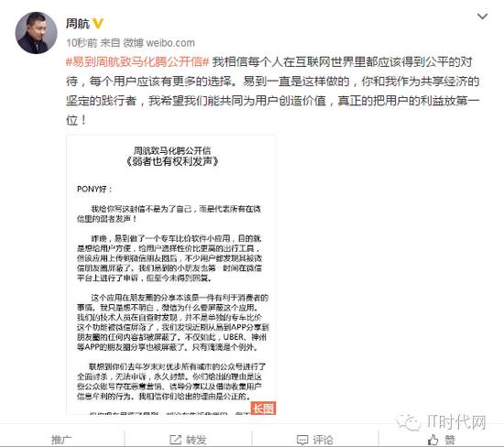Click the post body text paragraph

273,91
